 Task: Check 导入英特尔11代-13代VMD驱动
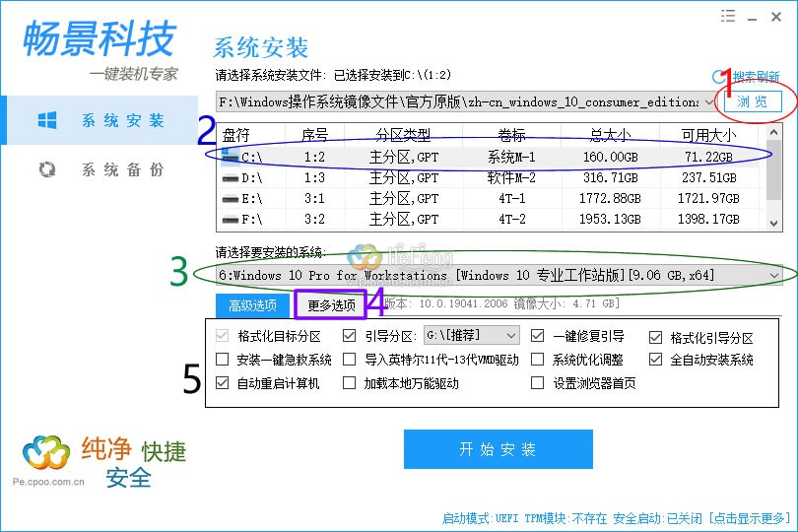pos(349,360)
